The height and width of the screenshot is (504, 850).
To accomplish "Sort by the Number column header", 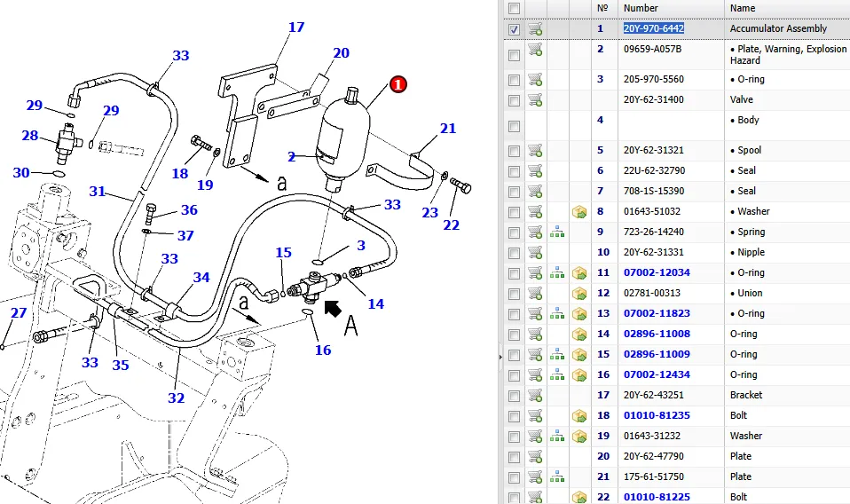I will pyautogui.click(x=641, y=8).
